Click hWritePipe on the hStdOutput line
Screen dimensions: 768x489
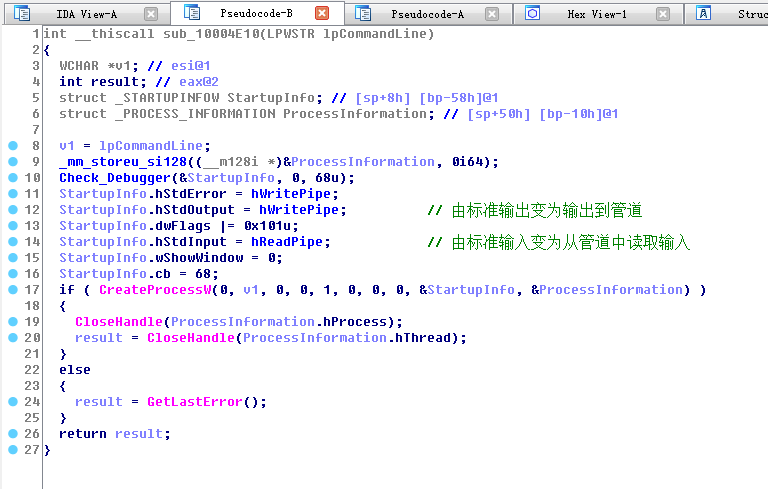click(299, 210)
